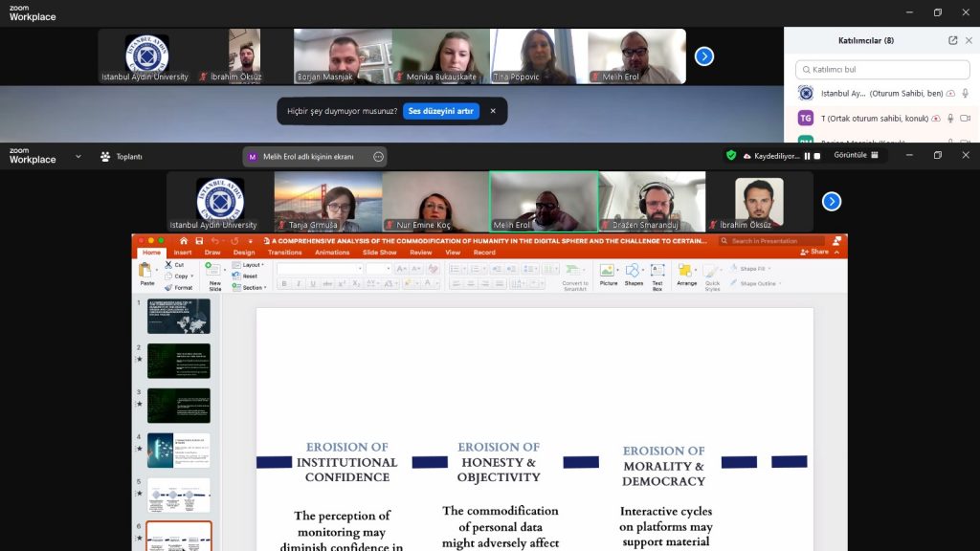This screenshot has width=980, height=551.
Task: Open the Review ribbon tab
Action: [x=421, y=253]
